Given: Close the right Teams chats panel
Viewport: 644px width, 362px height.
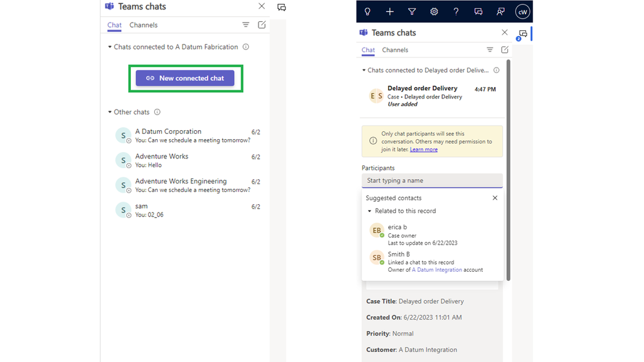Looking at the screenshot, I should [505, 32].
